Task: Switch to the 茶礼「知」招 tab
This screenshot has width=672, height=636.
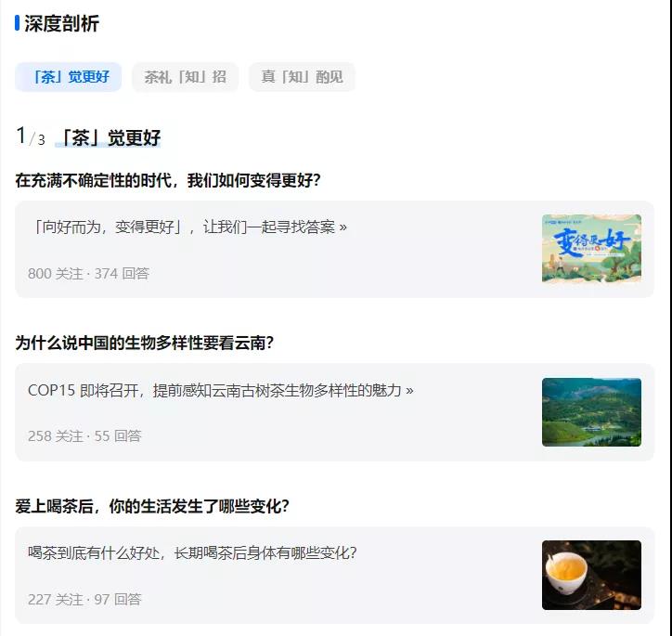Action: tap(185, 77)
